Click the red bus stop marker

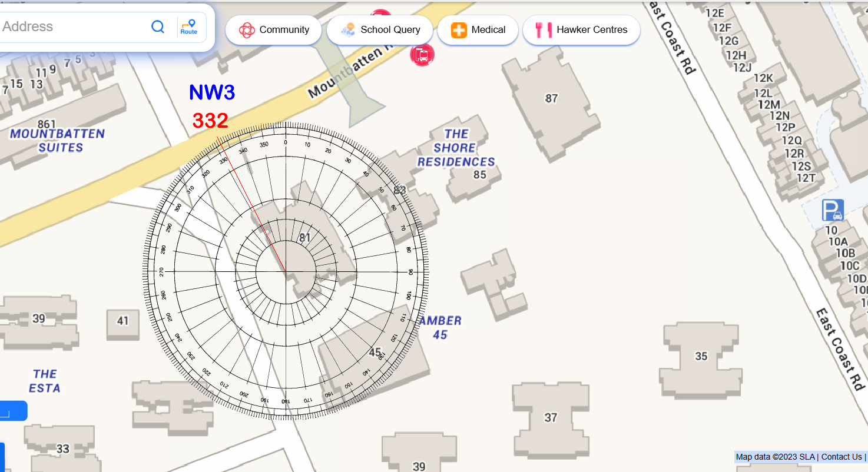[422, 55]
